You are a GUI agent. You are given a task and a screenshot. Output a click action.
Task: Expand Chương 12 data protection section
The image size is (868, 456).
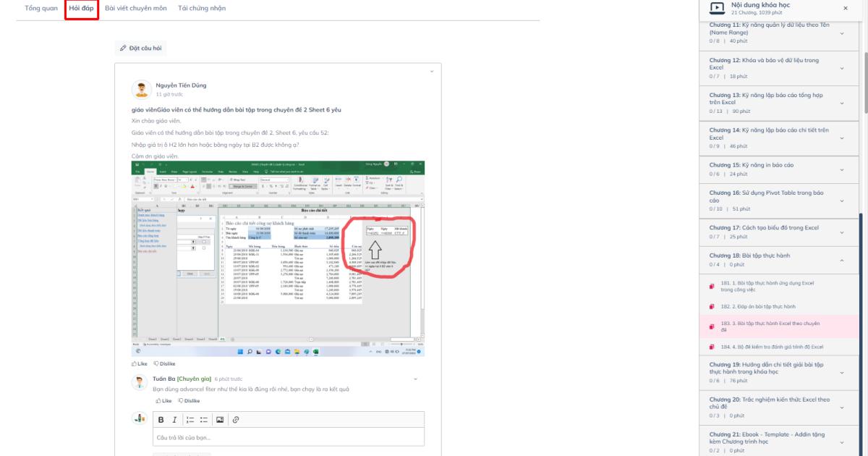[842, 68]
